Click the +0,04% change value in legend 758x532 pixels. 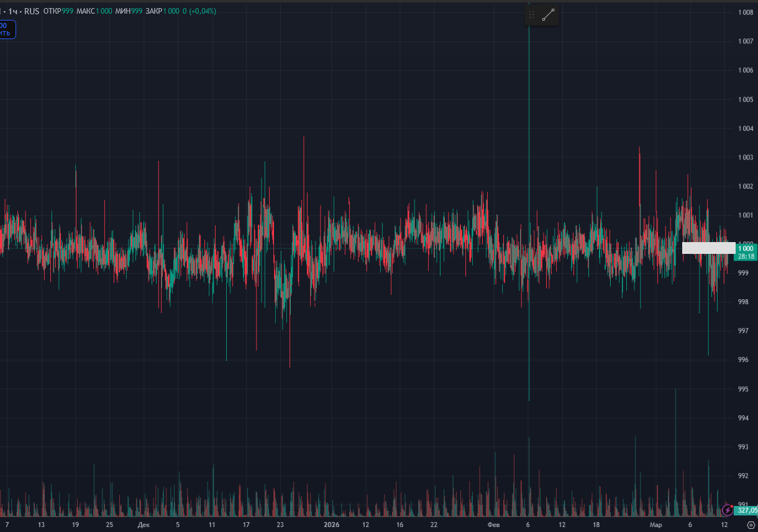point(203,11)
